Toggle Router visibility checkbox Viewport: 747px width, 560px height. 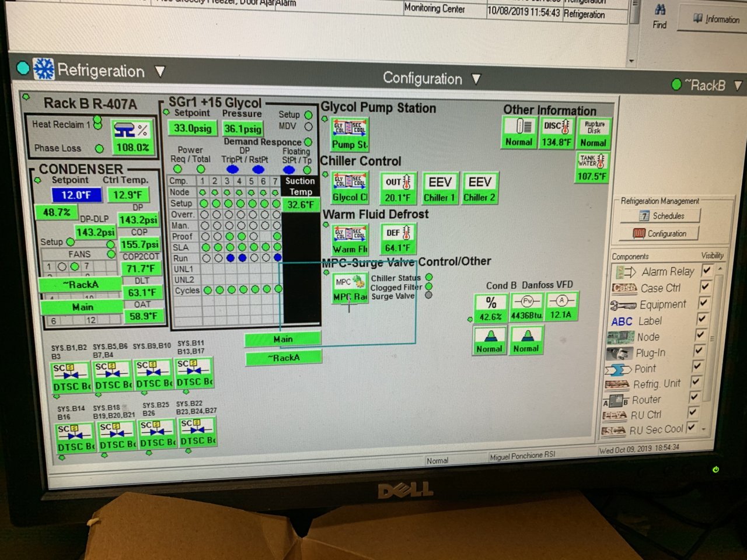[694, 397]
